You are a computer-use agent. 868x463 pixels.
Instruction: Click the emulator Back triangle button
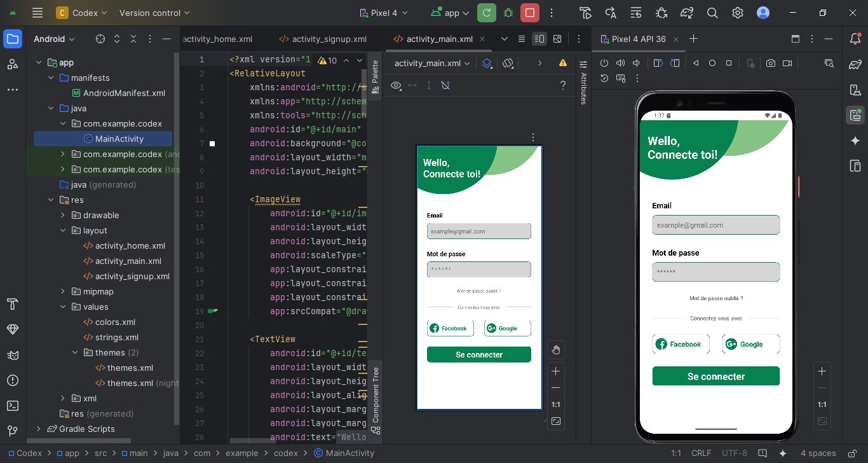pyautogui.click(x=696, y=63)
